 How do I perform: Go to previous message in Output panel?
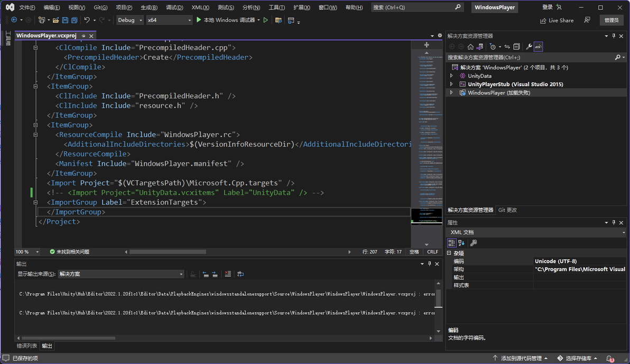click(206, 274)
